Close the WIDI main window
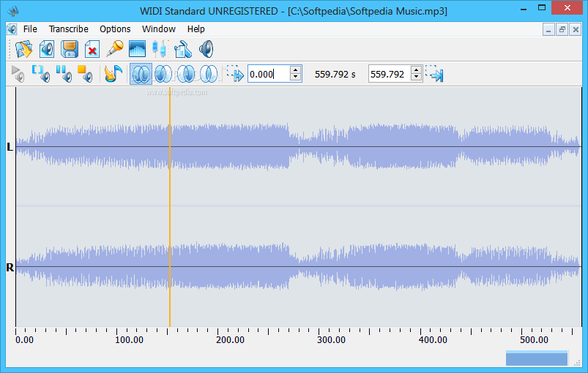 pyautogui.click(x=567, y=8)
